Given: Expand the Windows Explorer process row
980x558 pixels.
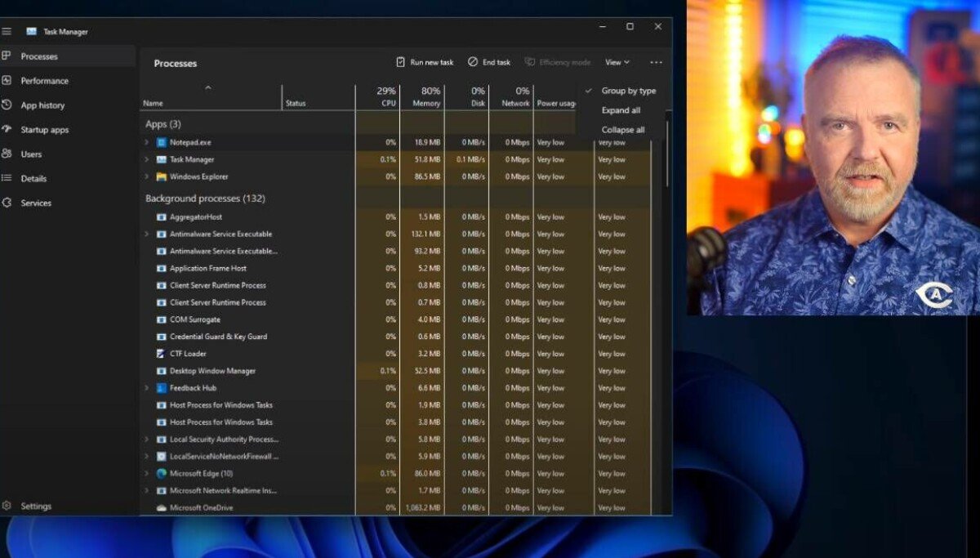Looking at the screenshot, I should pos(147,176).
